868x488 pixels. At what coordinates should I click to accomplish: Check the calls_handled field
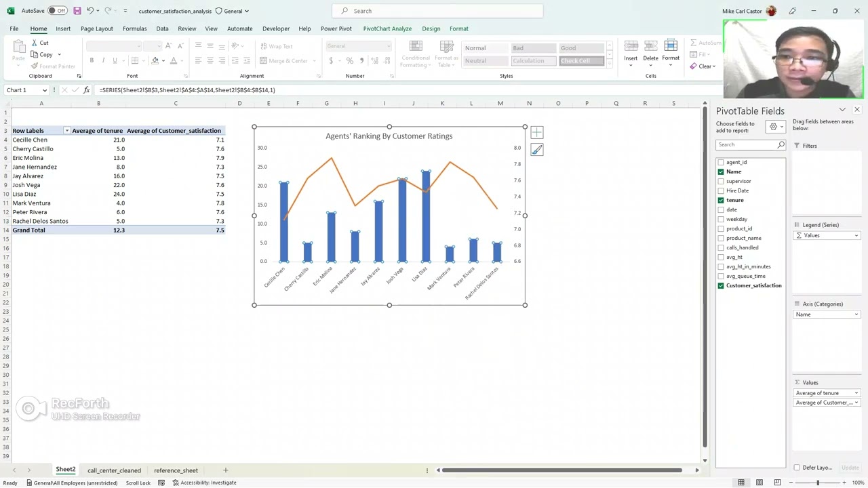[721, 247]
